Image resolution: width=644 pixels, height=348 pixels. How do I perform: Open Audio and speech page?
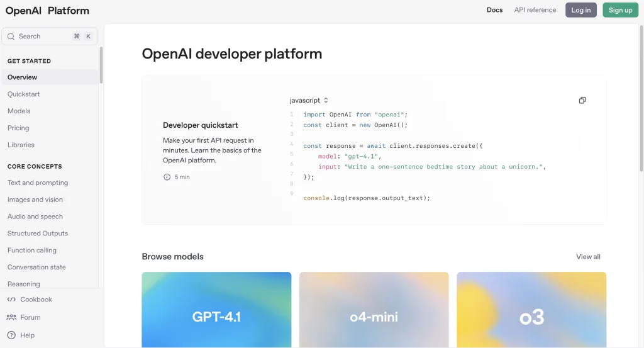pos(35,216)
